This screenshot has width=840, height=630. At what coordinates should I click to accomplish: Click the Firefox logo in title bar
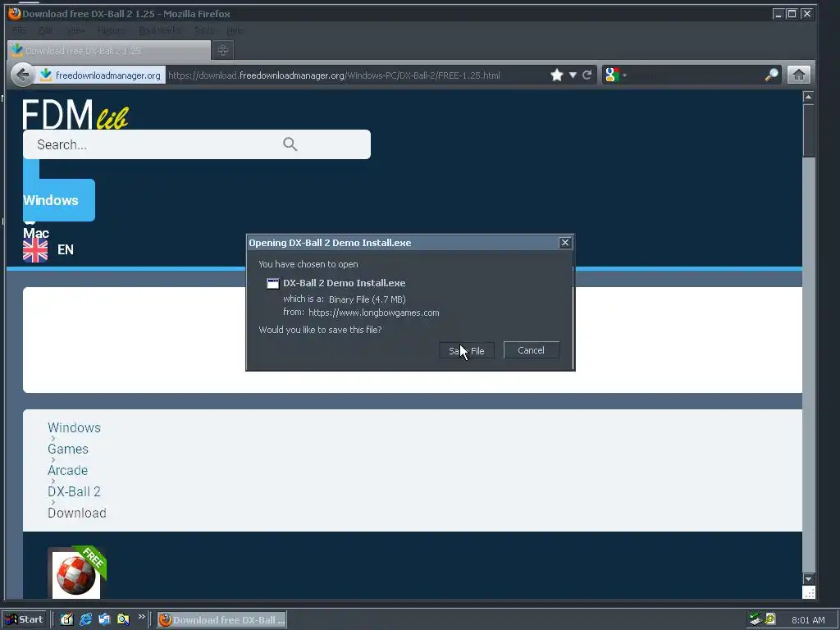tap(15, 13)
